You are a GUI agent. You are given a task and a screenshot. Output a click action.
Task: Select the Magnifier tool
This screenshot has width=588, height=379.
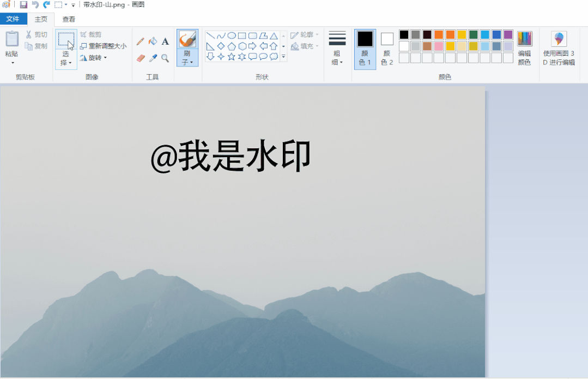(x=165, y=57)
